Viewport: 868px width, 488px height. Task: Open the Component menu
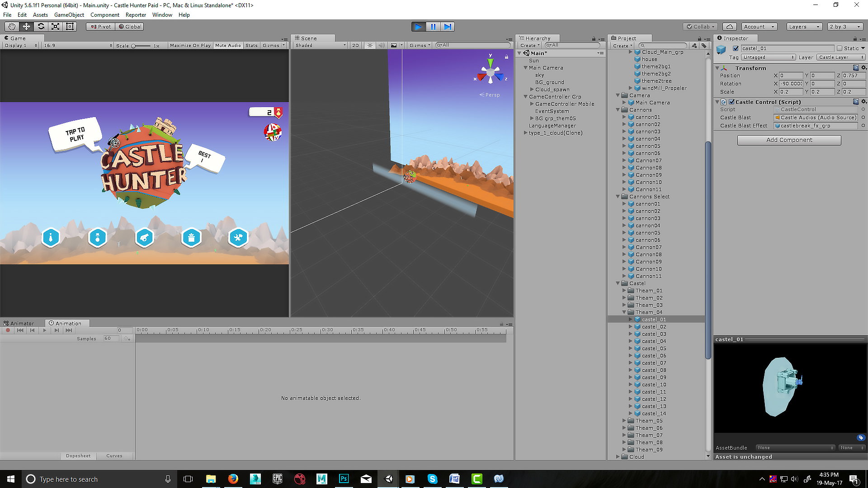(x=105, y=15)
